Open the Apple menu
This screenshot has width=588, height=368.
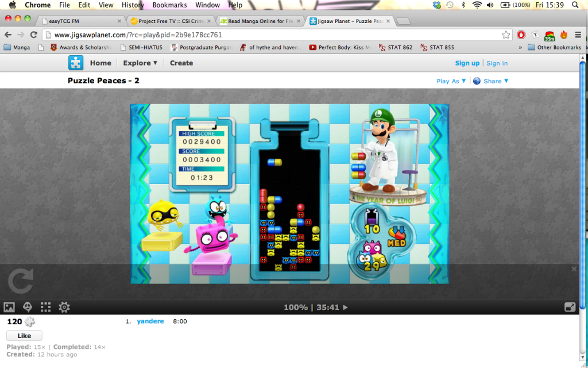13,5
